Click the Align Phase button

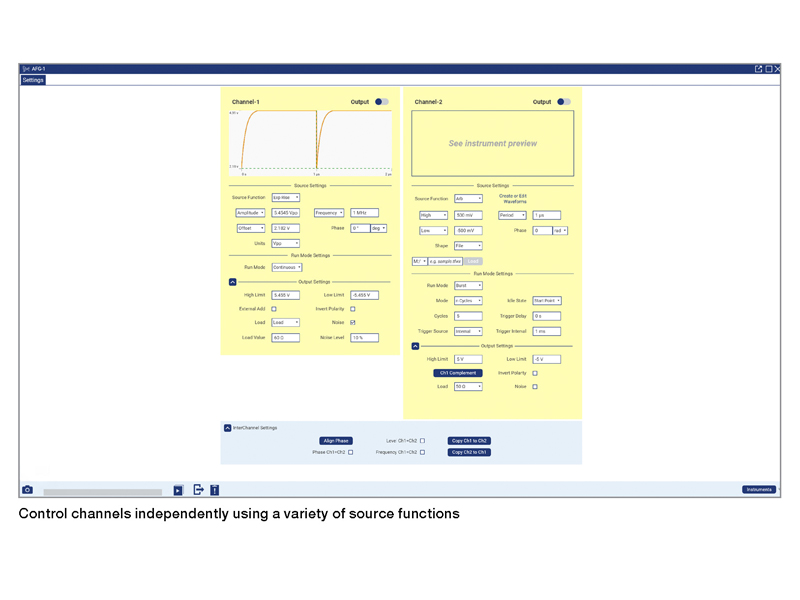coord(336,440)
